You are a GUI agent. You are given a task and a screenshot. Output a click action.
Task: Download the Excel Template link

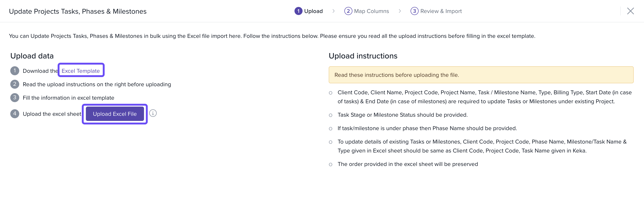(x=80, y=71)
